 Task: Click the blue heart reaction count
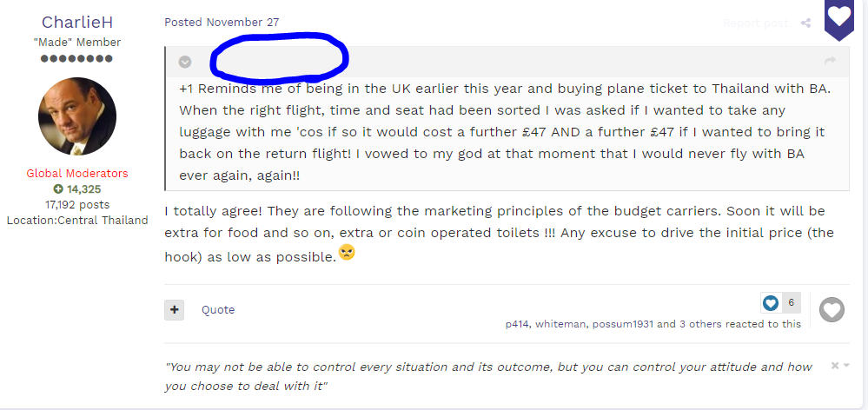pyautogui.click(x=780, y=302)
